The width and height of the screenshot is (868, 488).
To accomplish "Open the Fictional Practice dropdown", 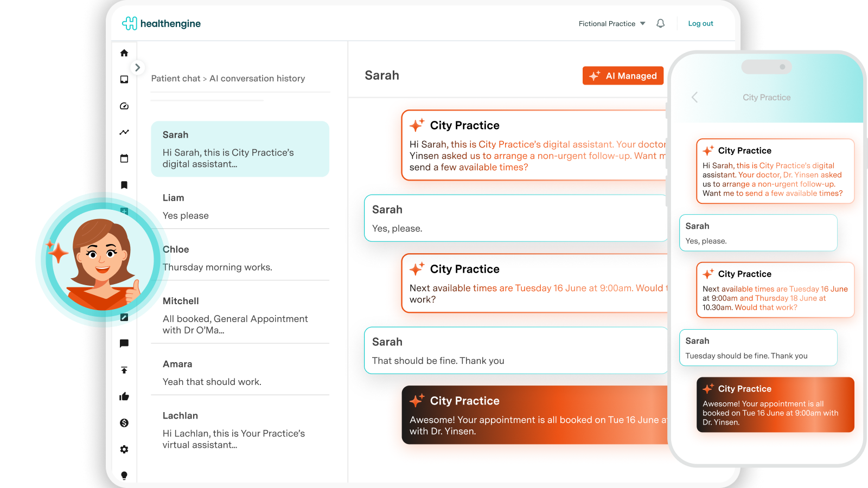I will coord(612,24).
